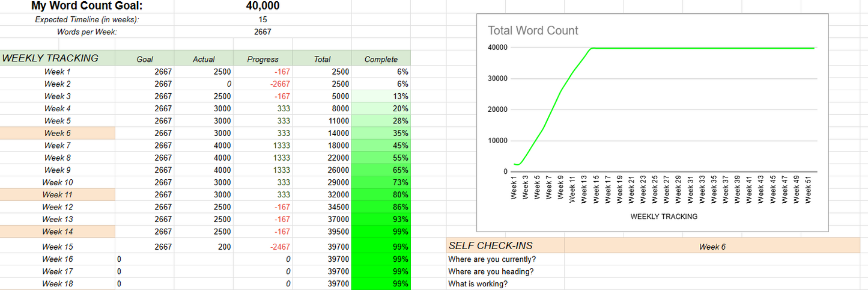Select the Words per Week value 2667

[263, 32]
